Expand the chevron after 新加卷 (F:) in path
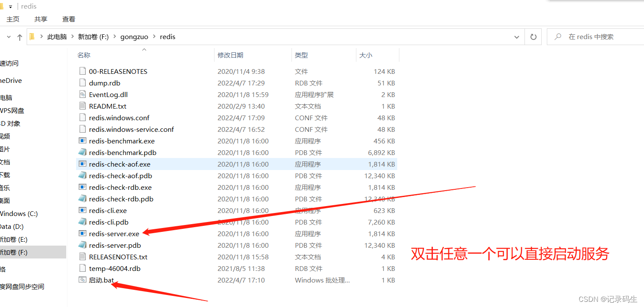 tap(115, 37)
